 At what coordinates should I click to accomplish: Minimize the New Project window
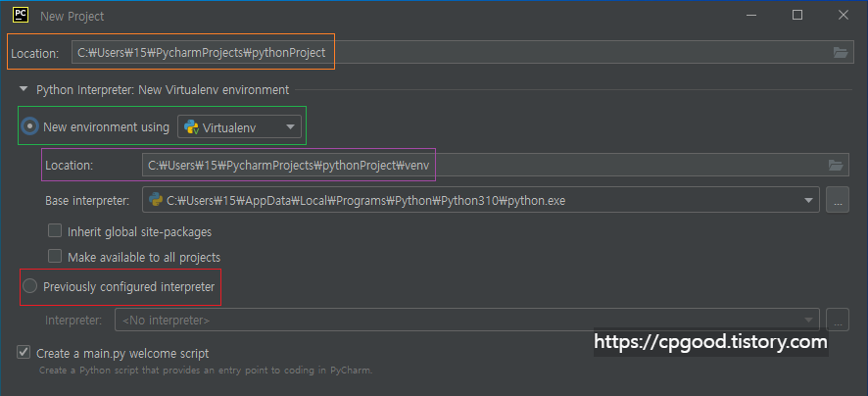coord(751,15)
